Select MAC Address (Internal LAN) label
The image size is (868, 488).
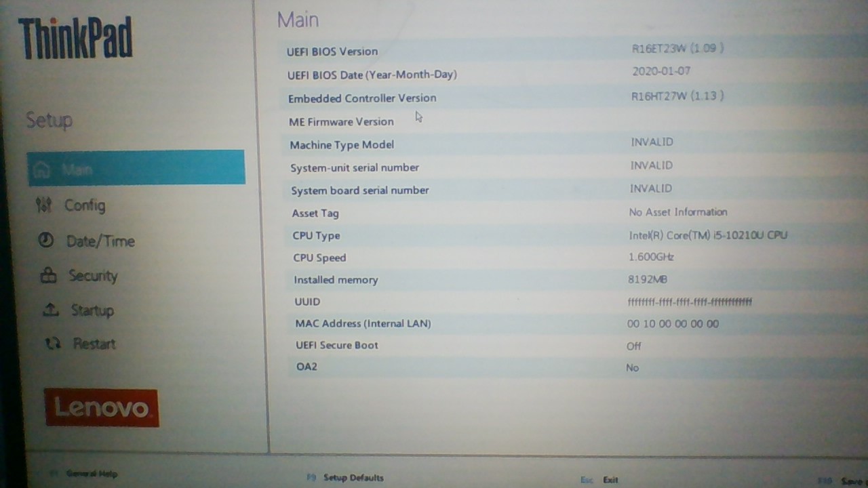[x=363, y=324]
